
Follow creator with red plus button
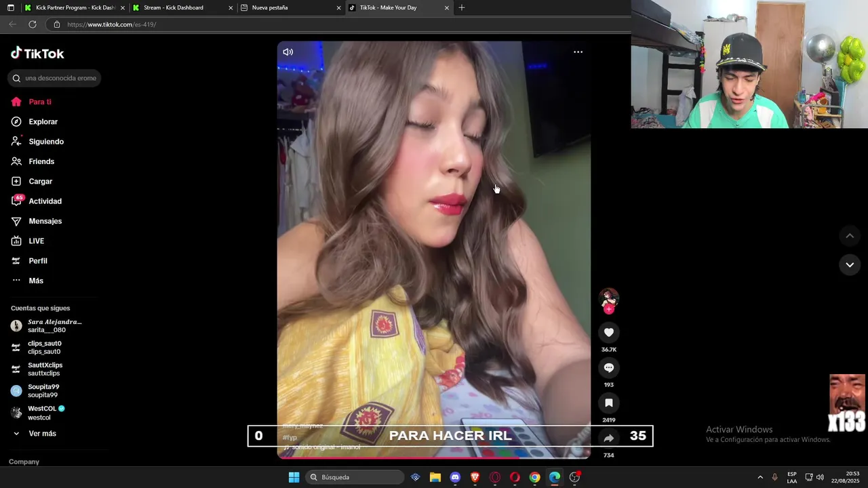pyautogui.click(x=609, y=310)
